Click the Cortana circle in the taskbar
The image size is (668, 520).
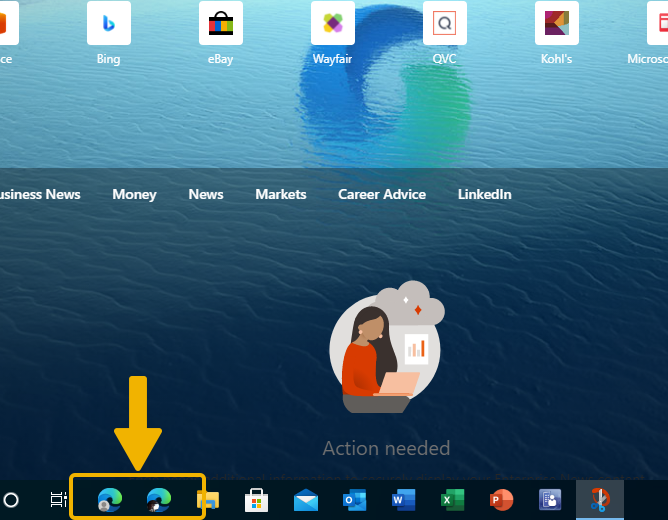click(11, 500)
